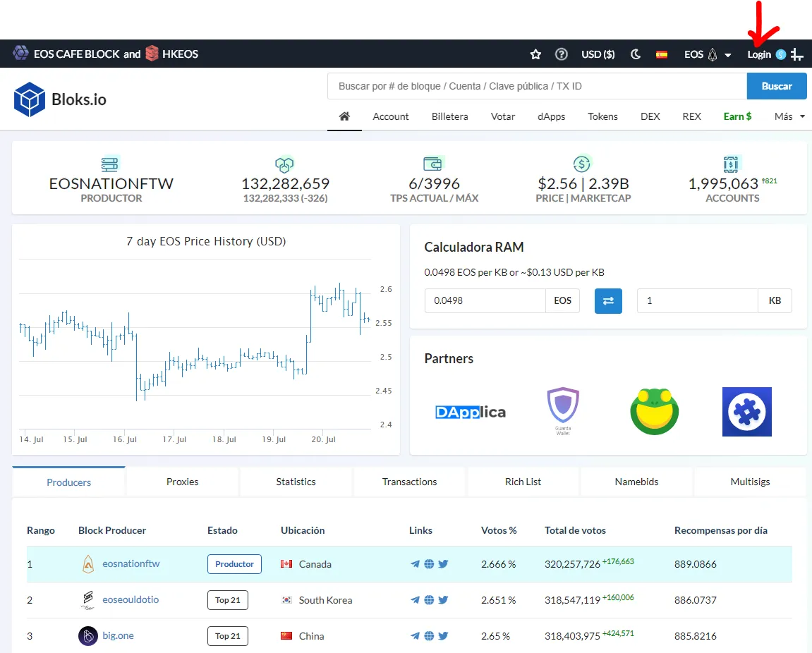
Task: Switch to the Proxies tab
Action: (182, 482)
